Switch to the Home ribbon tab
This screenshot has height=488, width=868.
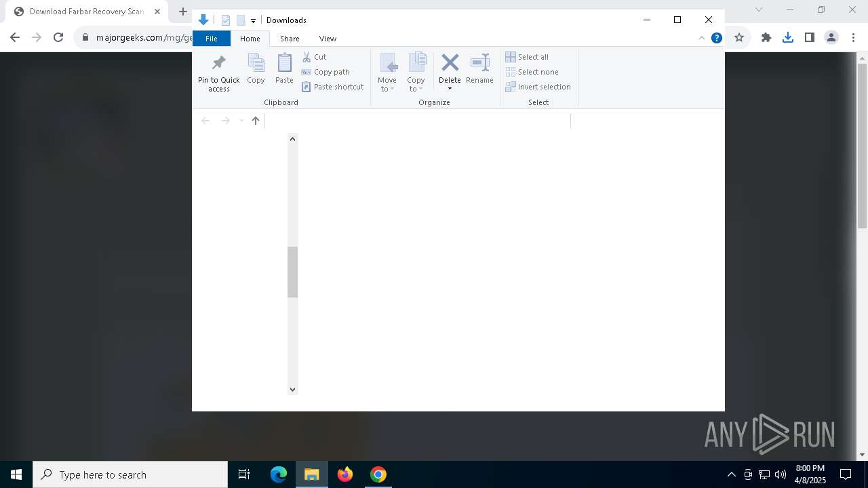coord(250,39)
